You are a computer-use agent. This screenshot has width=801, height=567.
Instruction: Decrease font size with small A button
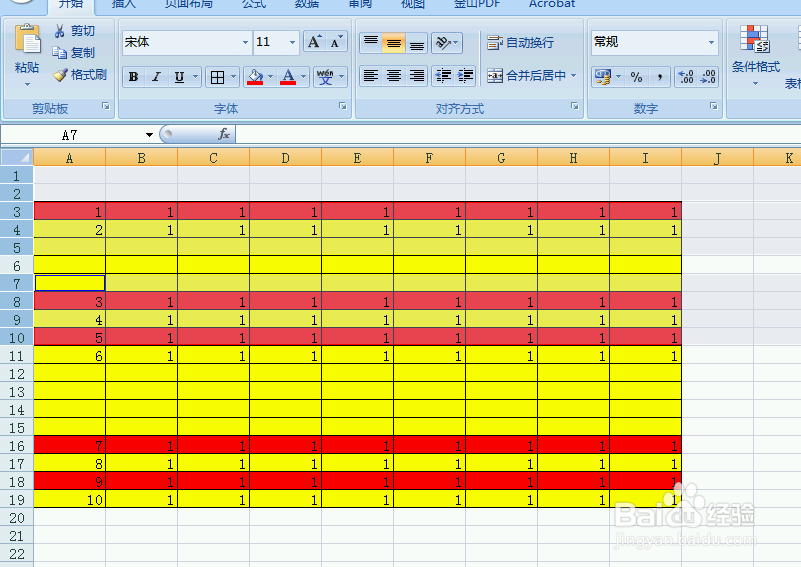[336, 42]
